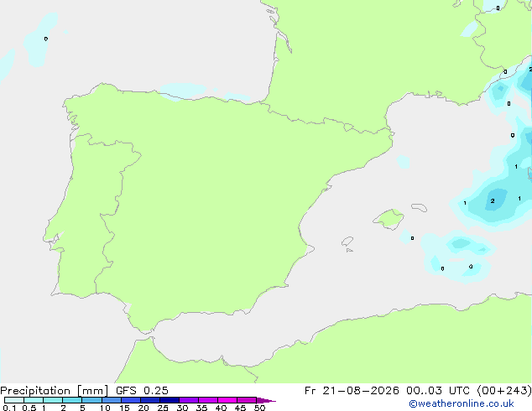Click the "Precipitation [mm]" title text
This screenshot has width=532, height=411.
55,391
